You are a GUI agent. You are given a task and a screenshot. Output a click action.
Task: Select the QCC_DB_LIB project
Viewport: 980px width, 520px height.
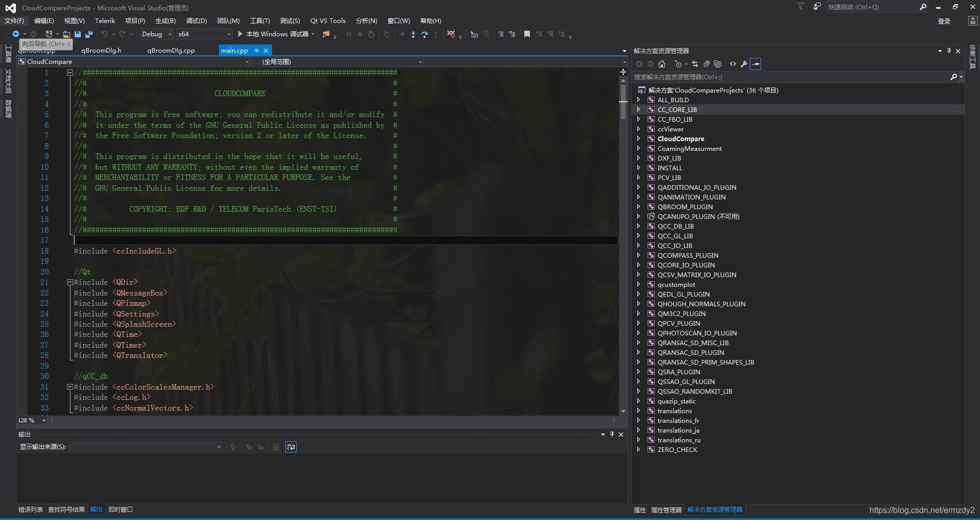click(676, 227)
